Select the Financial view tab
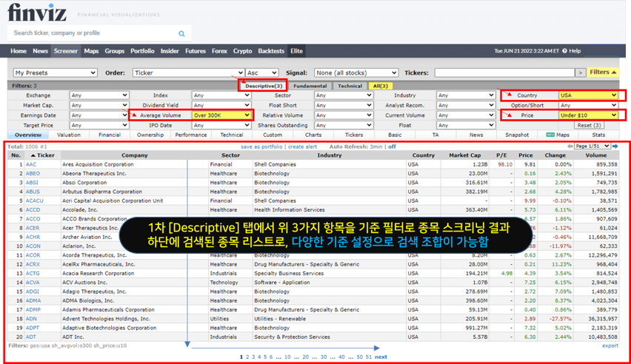The image size is (631, 364). 110,135
